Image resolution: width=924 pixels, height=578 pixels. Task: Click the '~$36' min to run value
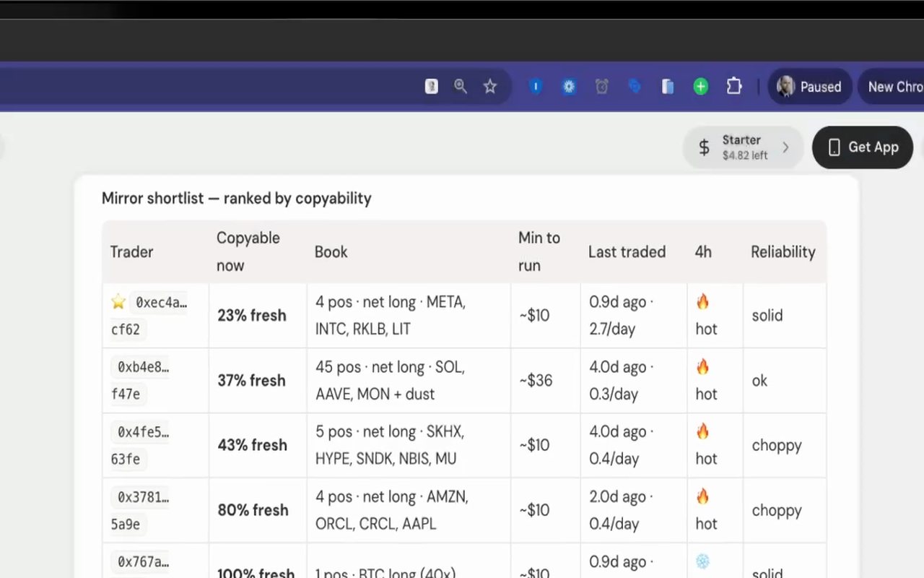(x=536, y=381)
